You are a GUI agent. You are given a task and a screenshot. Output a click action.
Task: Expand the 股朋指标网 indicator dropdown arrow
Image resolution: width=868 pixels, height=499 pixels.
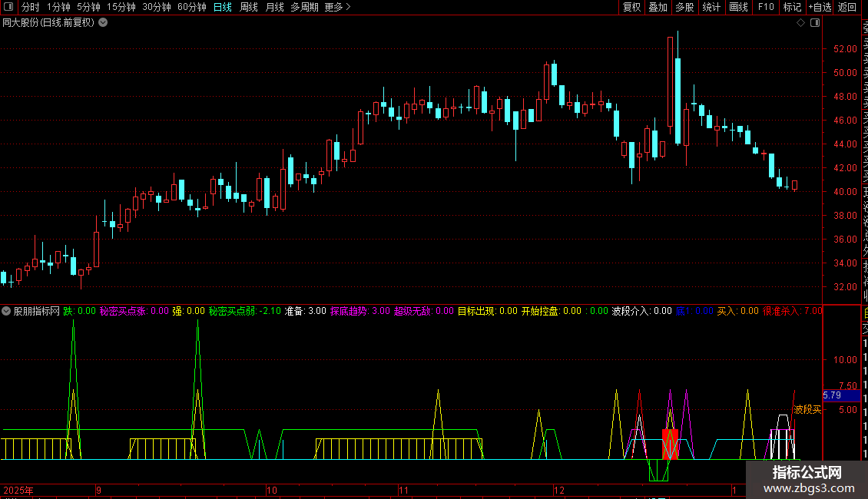click(6, 311)
